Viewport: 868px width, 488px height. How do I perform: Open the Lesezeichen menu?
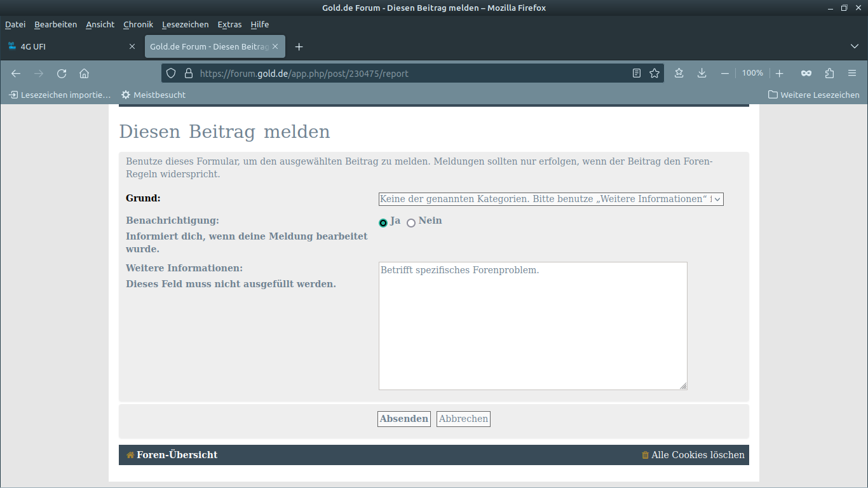tap(186, 24)
